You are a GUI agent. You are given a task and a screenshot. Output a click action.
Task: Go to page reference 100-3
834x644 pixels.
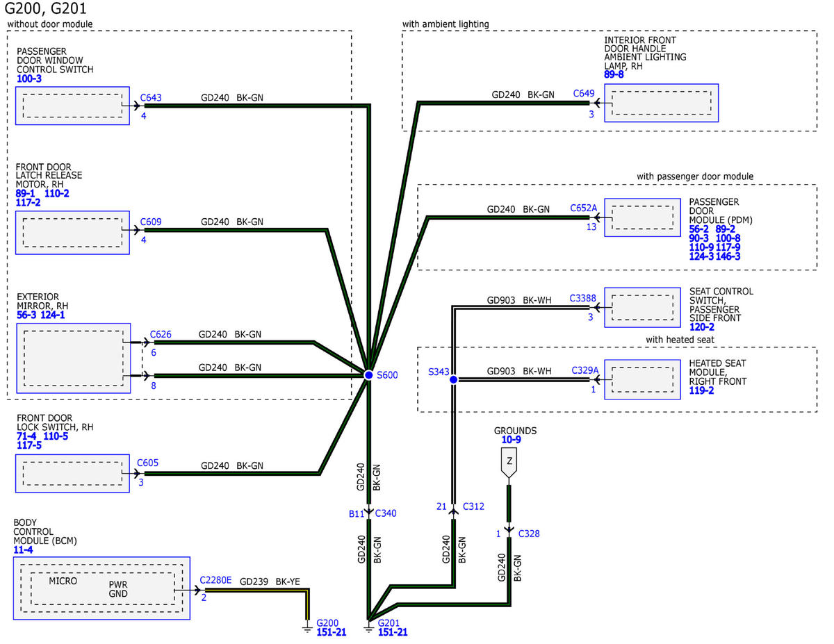click(x=29, y=79)
